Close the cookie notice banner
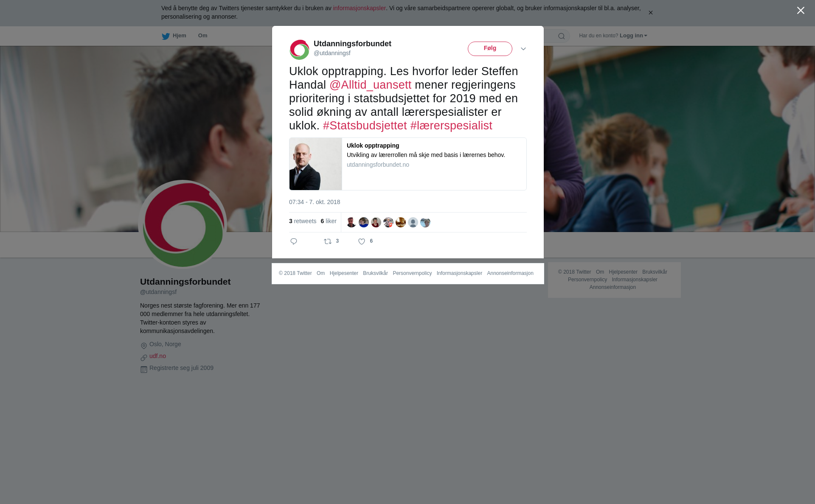 pos(650,13)
